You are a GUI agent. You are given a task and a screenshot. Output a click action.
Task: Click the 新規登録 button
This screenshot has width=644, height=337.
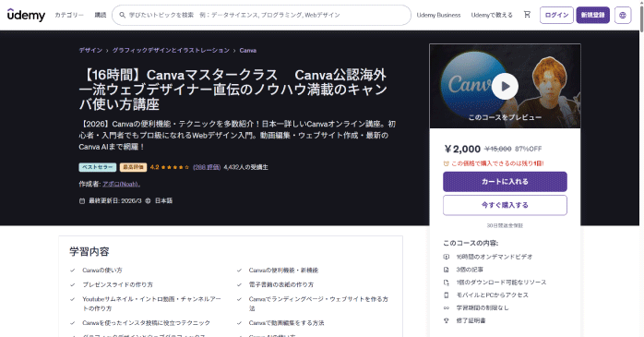coord(592,15)
